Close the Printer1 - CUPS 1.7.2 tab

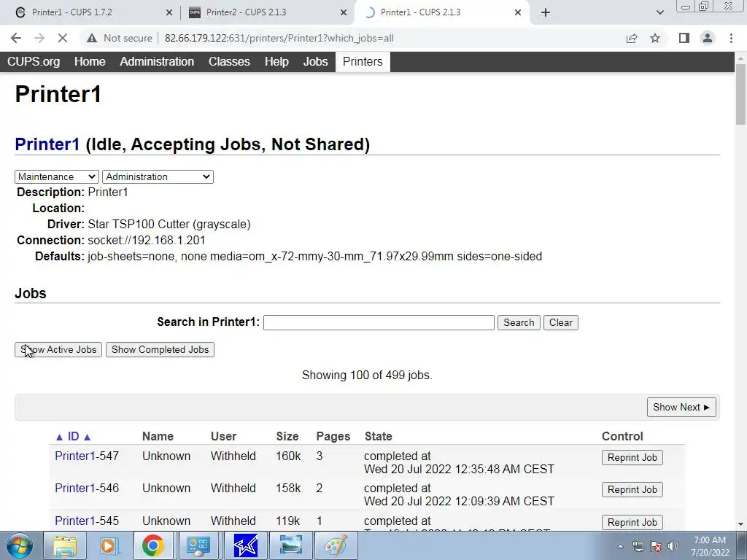(169, 12)
